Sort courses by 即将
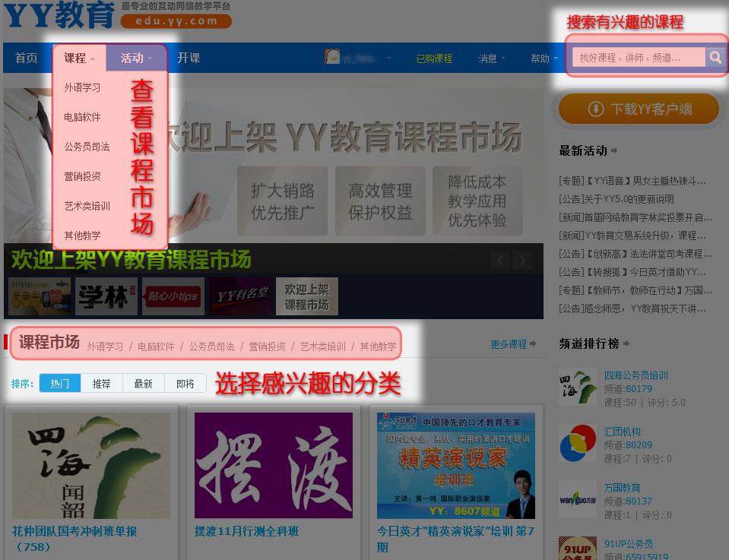The image size is (729, 560). click(185, 384)
